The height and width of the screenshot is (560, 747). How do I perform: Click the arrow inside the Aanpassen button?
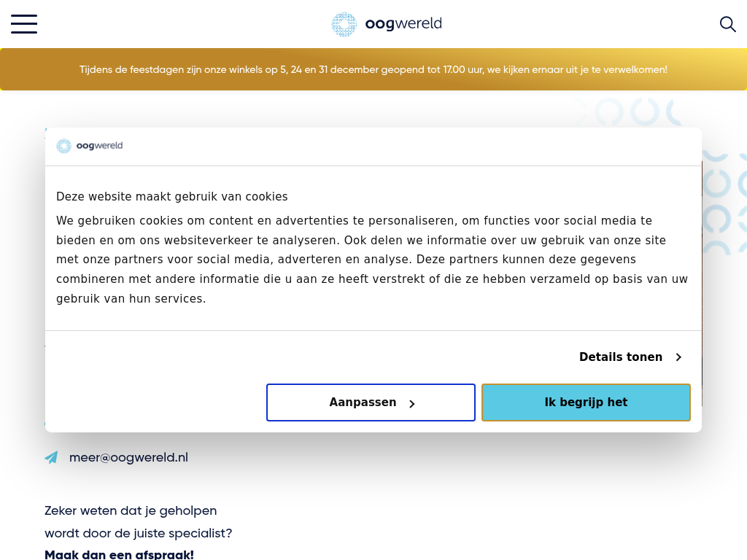point(412,403)
